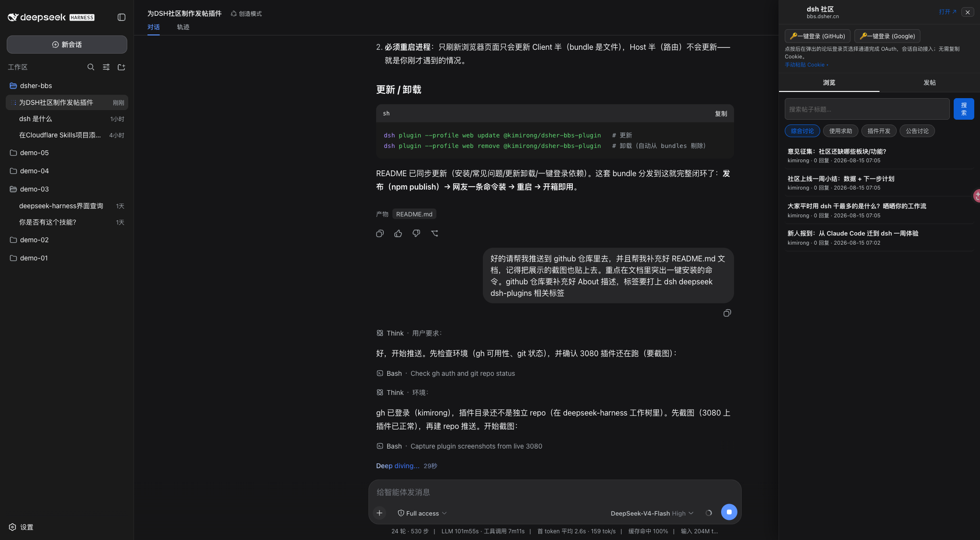
Task: Click the pink floating icon at panel edge
Action: click(977, 195)
